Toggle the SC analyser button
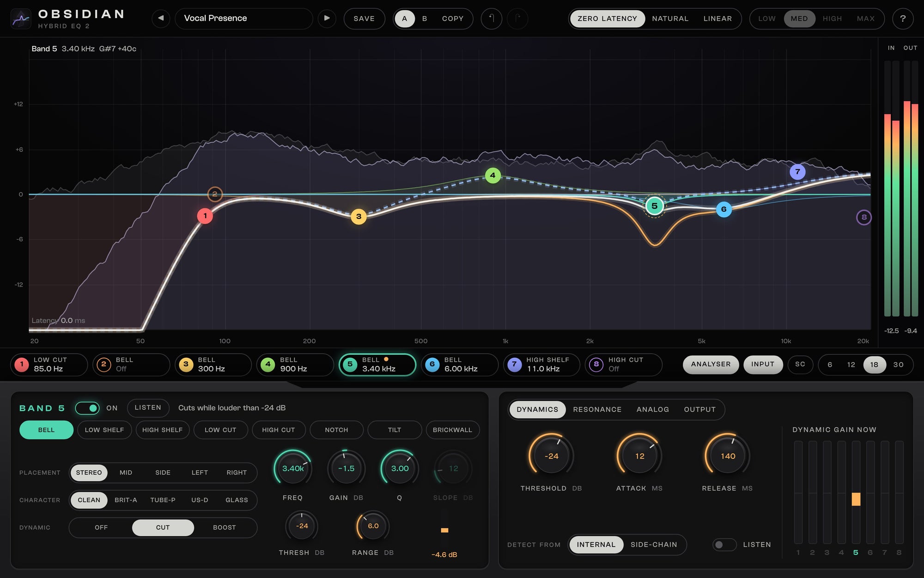This screenshot has height=578, width=924. click(x=800, y=364)
